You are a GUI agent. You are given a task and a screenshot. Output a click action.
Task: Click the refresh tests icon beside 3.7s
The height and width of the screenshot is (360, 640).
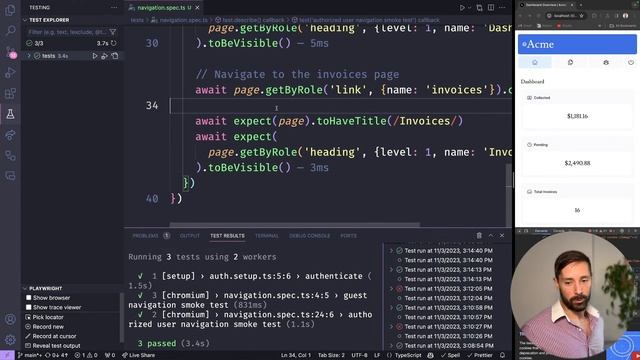click(114, 43)
